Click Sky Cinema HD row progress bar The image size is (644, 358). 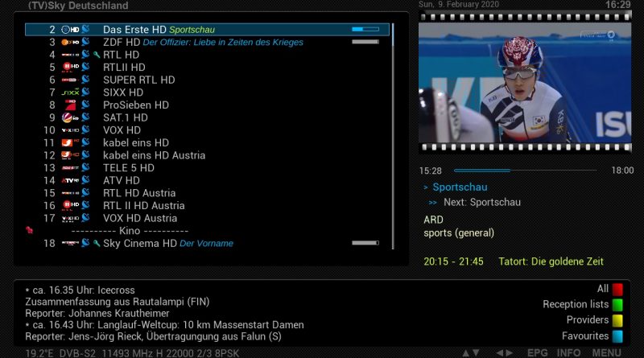click(365, 243)
